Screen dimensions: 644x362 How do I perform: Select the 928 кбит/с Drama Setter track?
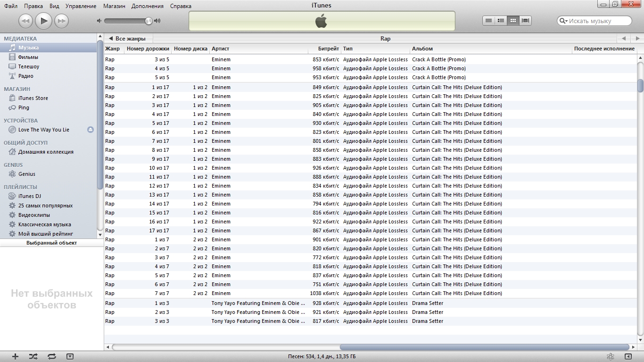click(x=370, y=303)
